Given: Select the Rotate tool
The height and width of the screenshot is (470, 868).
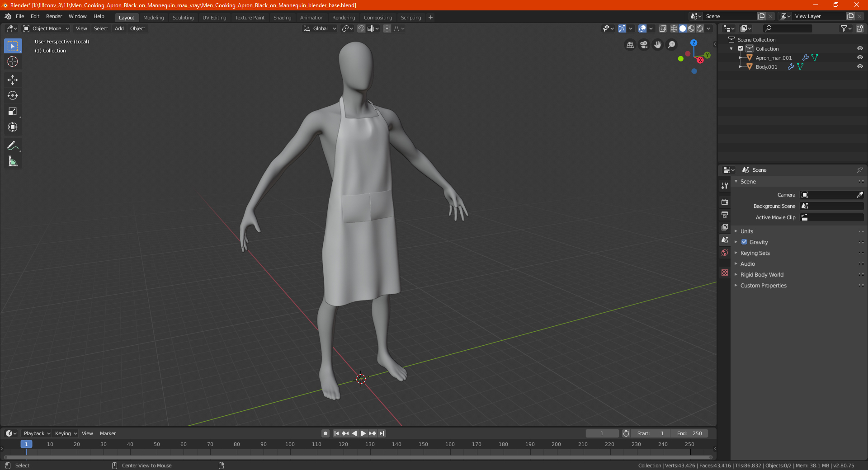Looking at the screenshot, I should click(13, 96).
